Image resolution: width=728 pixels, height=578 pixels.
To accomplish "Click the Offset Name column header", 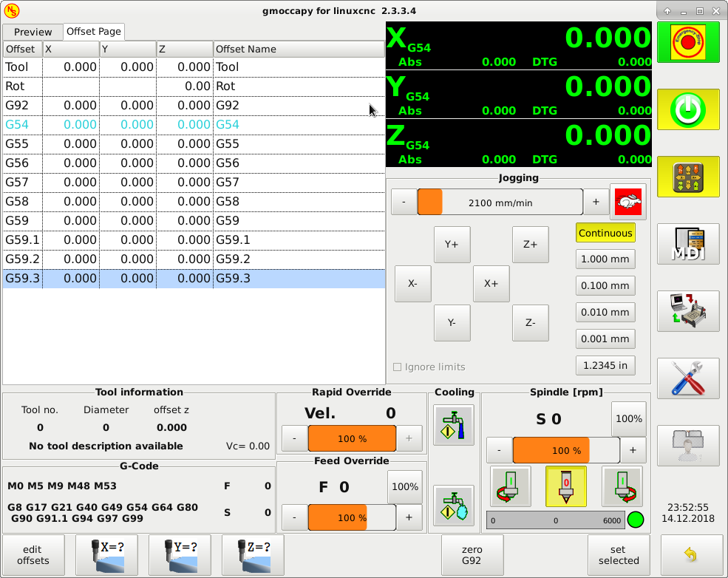I will [x=299, y=50].
